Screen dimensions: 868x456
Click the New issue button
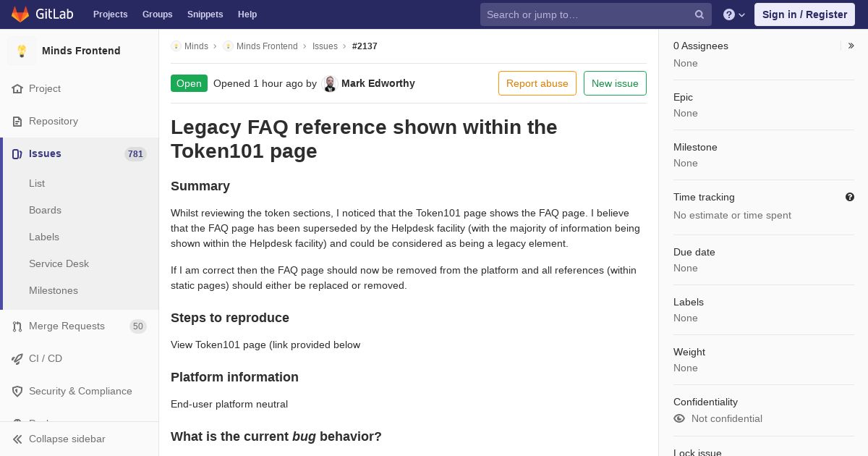coord(615,83)
